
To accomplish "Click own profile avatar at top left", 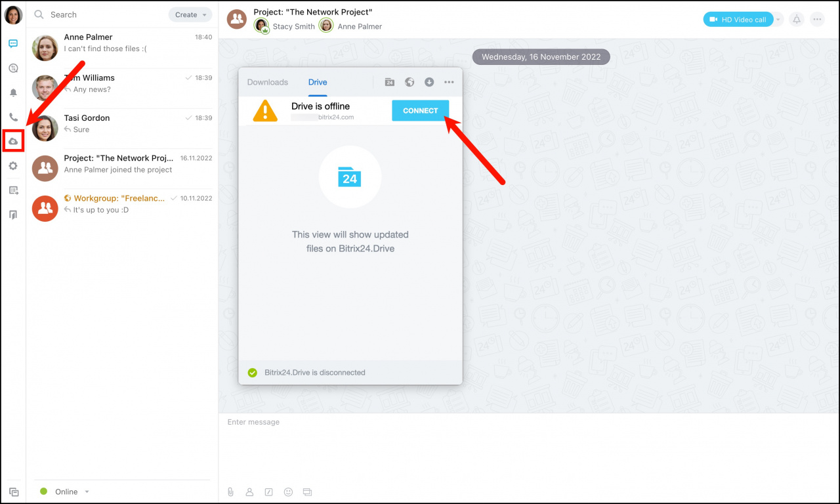I will 13,15.
